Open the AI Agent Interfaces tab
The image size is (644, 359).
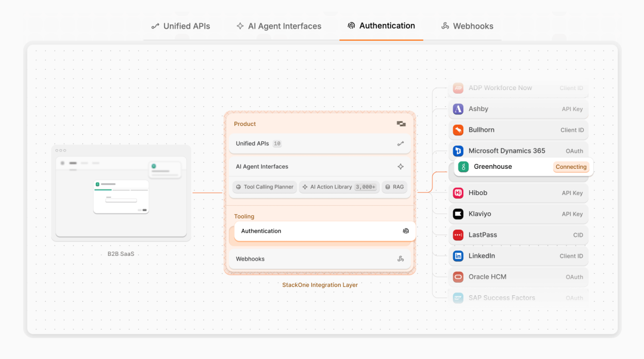[x=279, y=26]
